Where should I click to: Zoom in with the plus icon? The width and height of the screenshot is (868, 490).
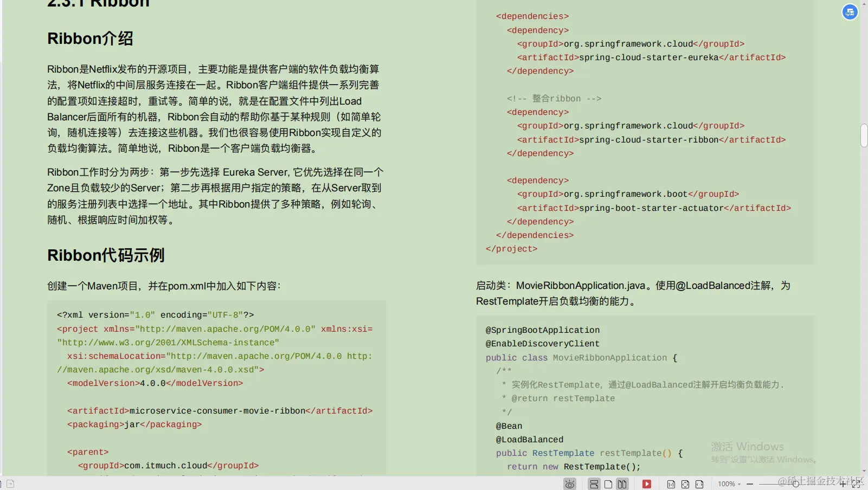842,483
